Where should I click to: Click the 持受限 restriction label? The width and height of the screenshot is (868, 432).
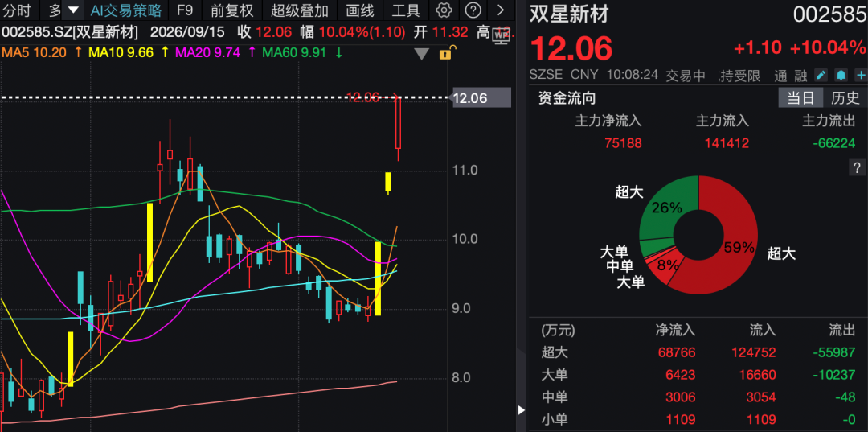[739, 76]
